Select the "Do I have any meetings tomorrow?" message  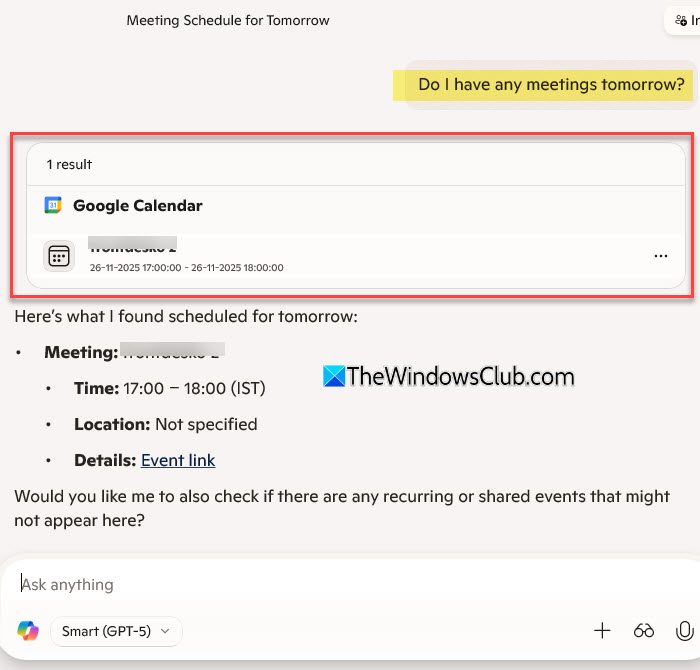(551, 85)
